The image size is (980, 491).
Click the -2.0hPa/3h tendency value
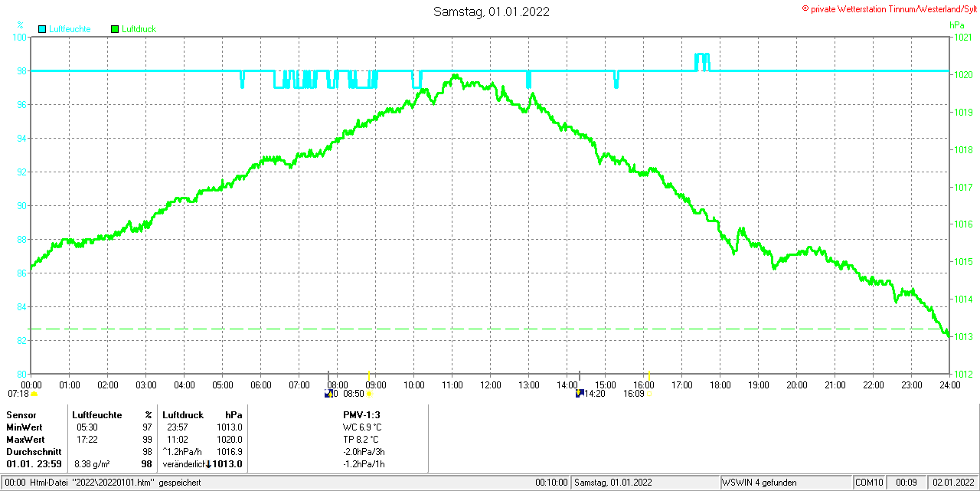pyautogui.click(x=364, y=452)
